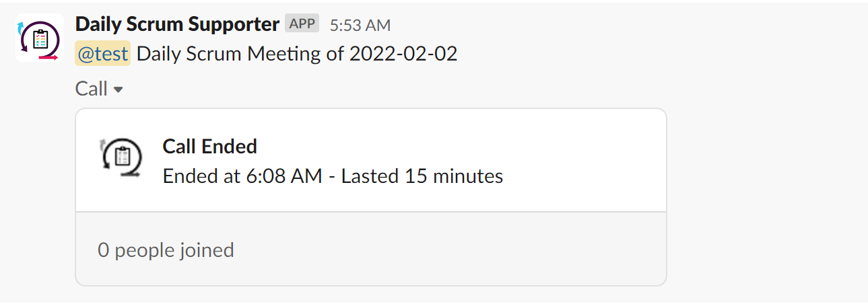
Task: Click the APP badge beside sender name
Action: pos(302,24)
